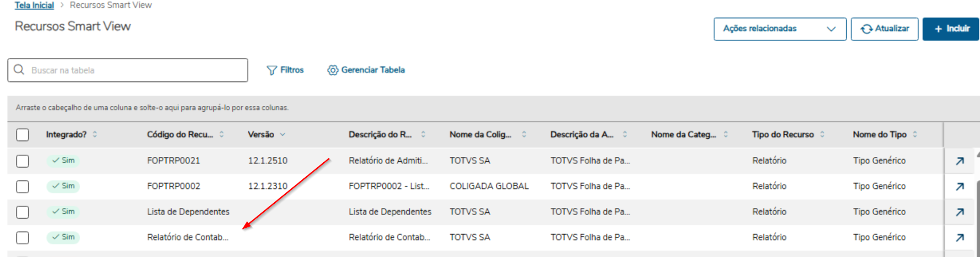Open the FOPTRP0002 row arrow icon

(x=960, y=186)
